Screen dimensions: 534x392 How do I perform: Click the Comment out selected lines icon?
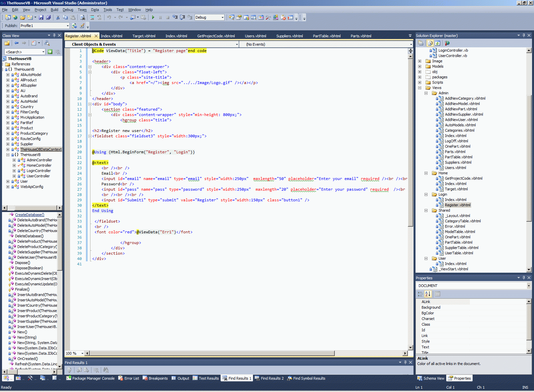[x=92, y=17]
